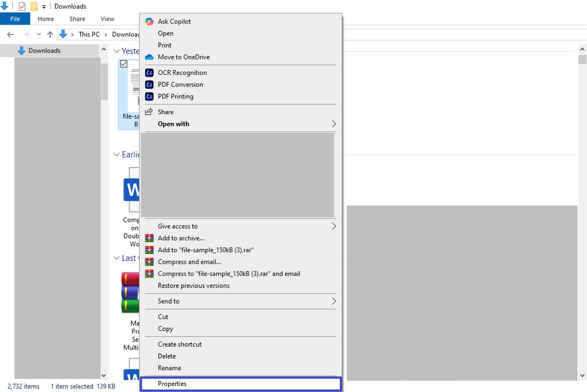Click the back navigation arrow
Image resolution: width=587 pixels, height=392 pixels.
tap(10, 34)
